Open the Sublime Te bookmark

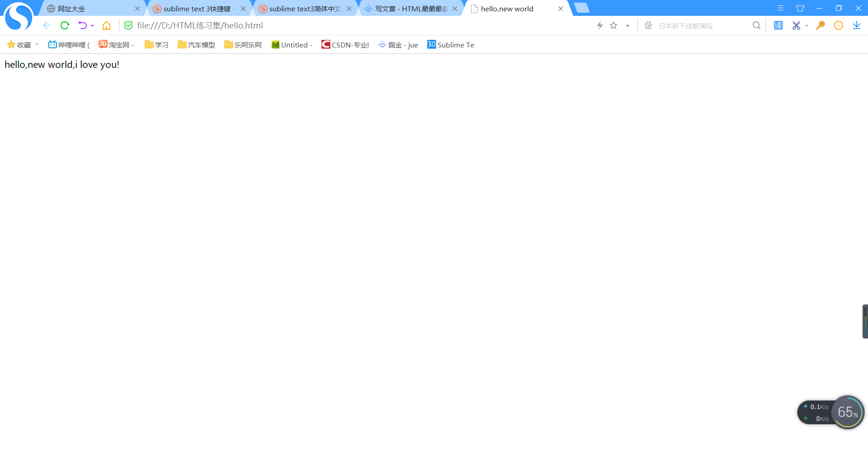(451, 45)
